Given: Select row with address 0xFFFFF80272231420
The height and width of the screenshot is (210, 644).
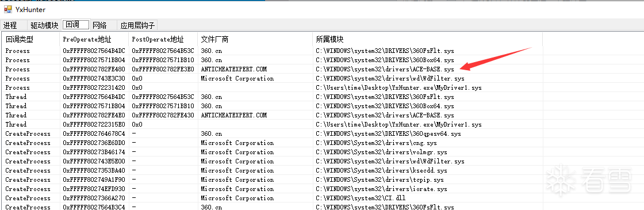Looking at the screenshot, I should tap(273, 87).
